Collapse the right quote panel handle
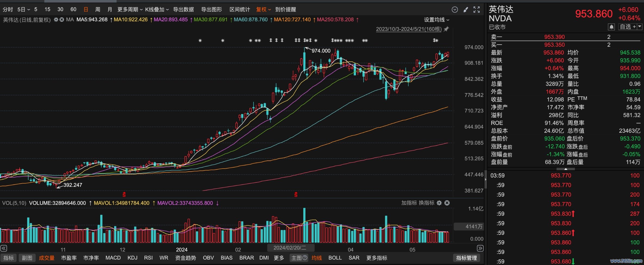This screenshot has height=265, width=644. point(486,179)
